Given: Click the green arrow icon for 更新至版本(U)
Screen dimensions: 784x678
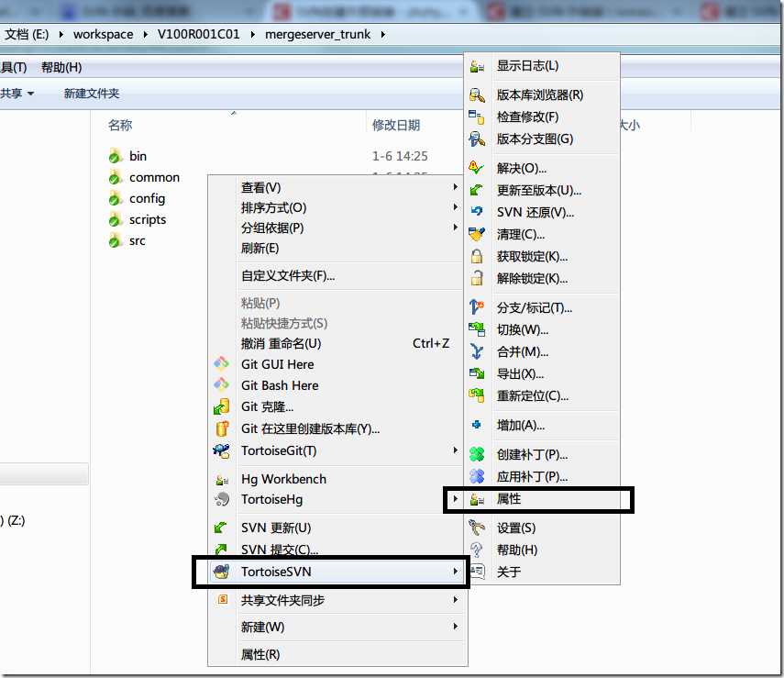Looking at the screenshot, I should click(x=477, y=190).
